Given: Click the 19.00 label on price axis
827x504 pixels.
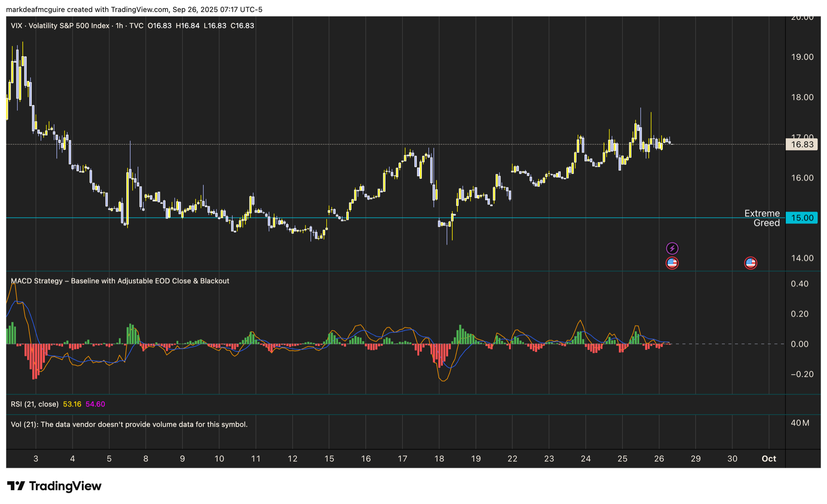Looking at the screenshot, I should pyautogui.click(x=802, y=57).
